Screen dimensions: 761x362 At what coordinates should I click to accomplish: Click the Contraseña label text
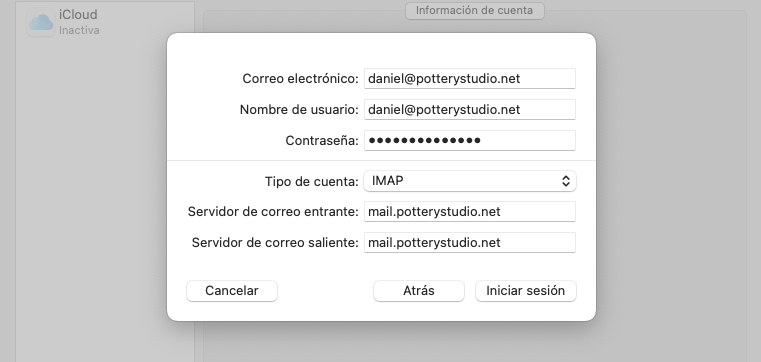point(322,141)
